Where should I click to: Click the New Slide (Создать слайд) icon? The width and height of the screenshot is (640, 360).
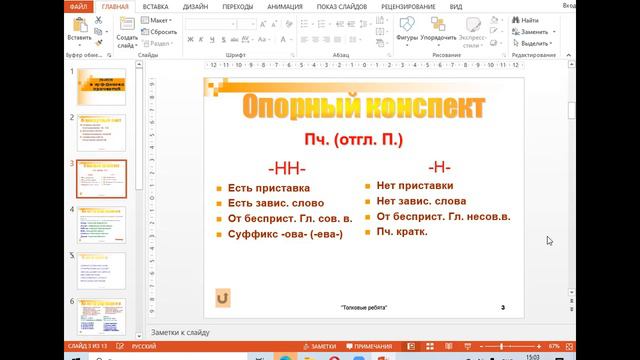[127, 24]
